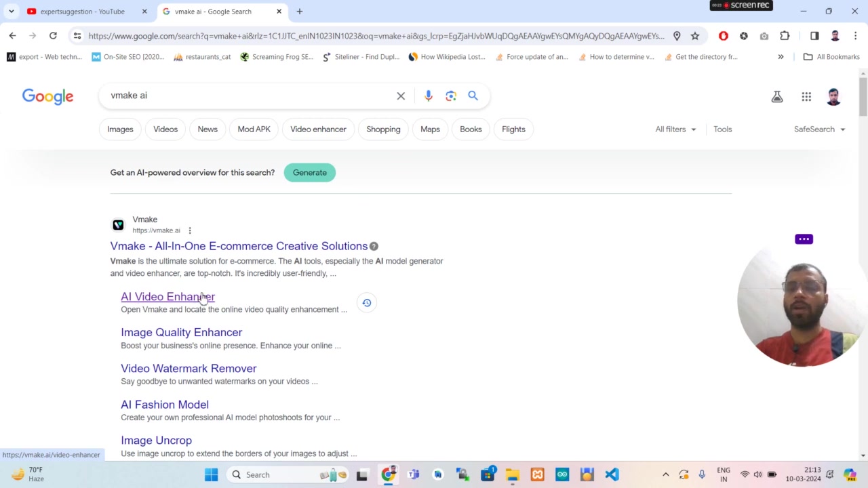Reload the Google search page
The image size is (868, 488).
coord(53,35)
